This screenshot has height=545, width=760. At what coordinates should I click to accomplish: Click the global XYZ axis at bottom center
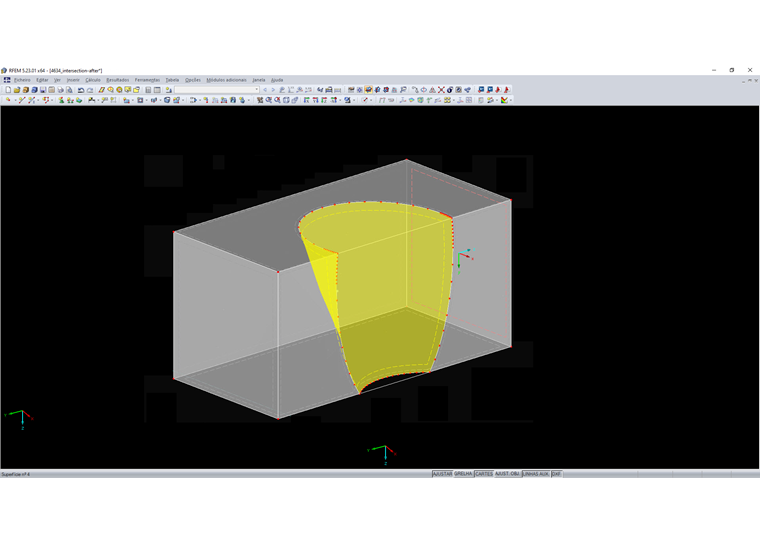click(383, 455)
